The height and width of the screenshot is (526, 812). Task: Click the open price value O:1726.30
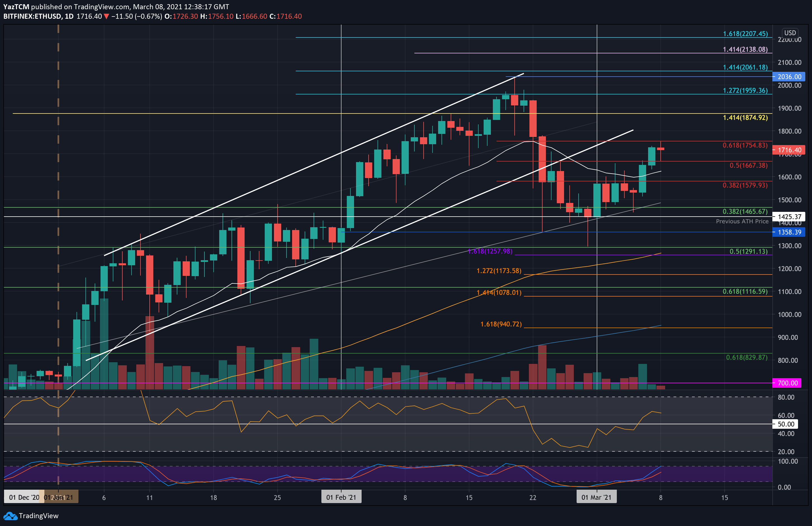pyautogui.click(x=181, y=16)
